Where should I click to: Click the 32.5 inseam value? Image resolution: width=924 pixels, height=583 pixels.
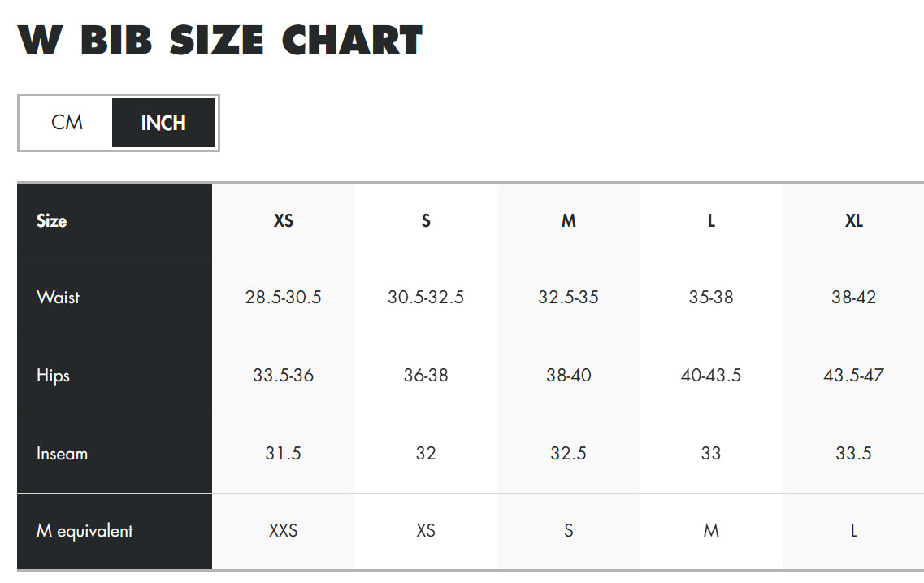[568, 453]
